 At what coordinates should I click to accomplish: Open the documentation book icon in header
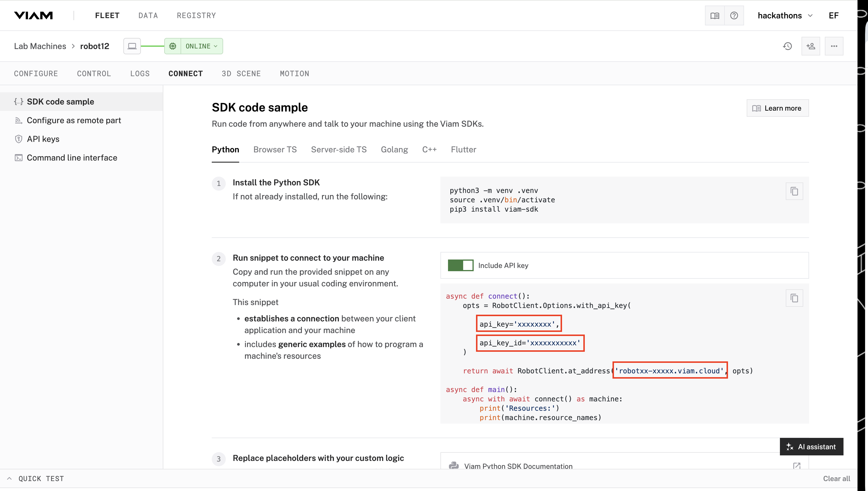pyautogui.click(x=715, y=15)
